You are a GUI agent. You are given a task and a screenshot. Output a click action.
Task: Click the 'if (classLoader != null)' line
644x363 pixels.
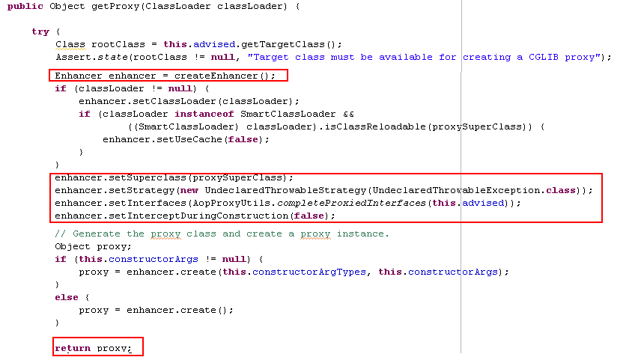132,89
